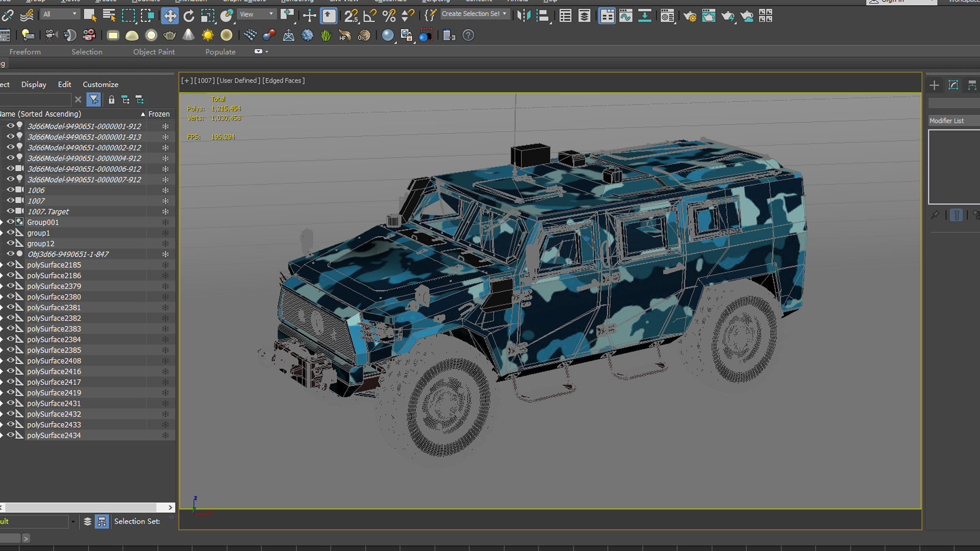Click the Scene Explorer search field

point(35,99)
